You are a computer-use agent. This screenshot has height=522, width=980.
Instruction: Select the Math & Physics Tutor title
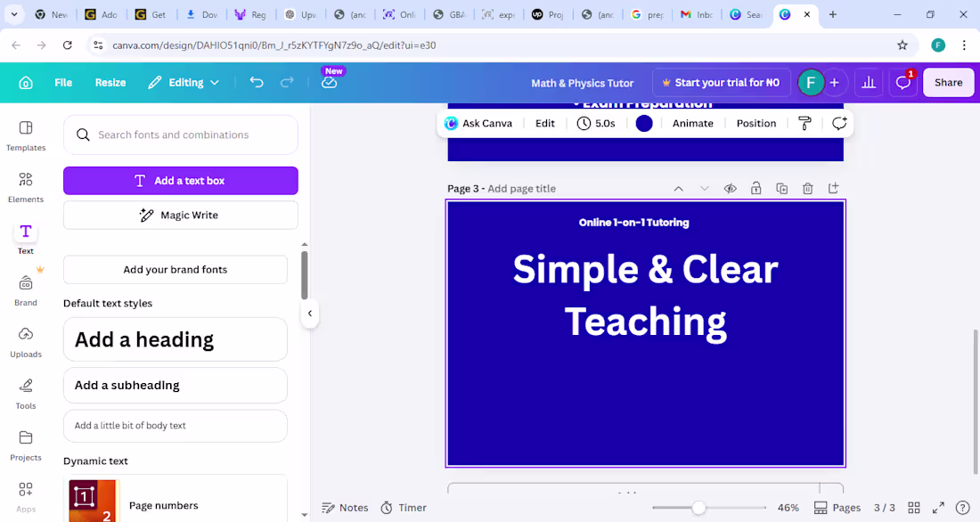click(x=582, y=83)
